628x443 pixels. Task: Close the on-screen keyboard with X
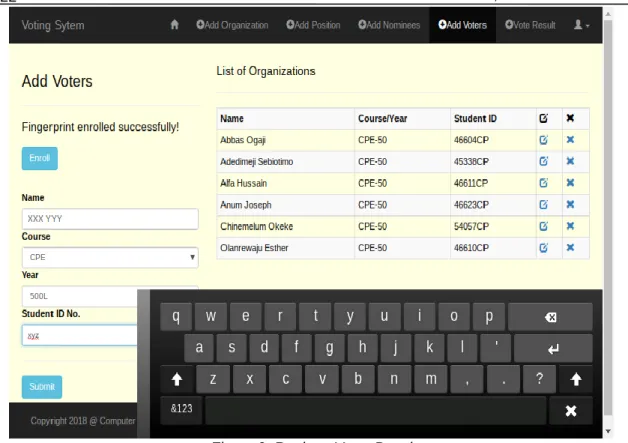click(571, 411)
